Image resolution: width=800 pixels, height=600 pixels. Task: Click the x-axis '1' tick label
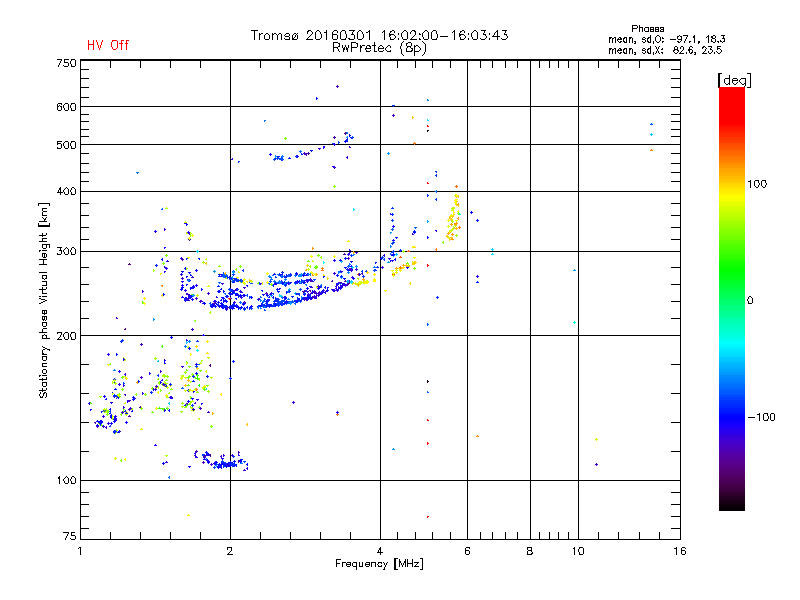coord(80,551)
